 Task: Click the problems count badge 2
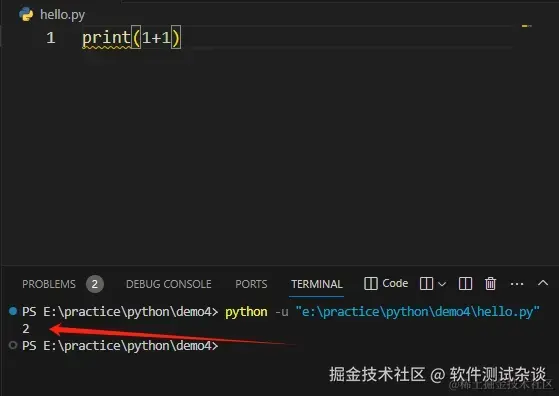[x=95, y=284]
